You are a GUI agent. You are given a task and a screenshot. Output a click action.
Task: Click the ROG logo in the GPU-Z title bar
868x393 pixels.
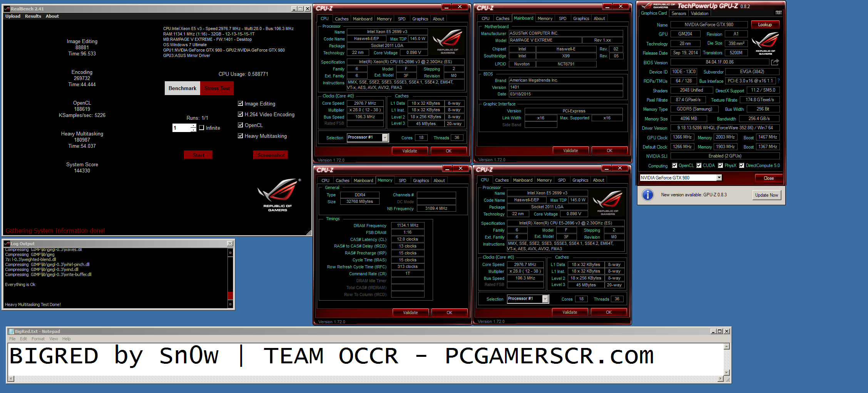coord(657,6)
